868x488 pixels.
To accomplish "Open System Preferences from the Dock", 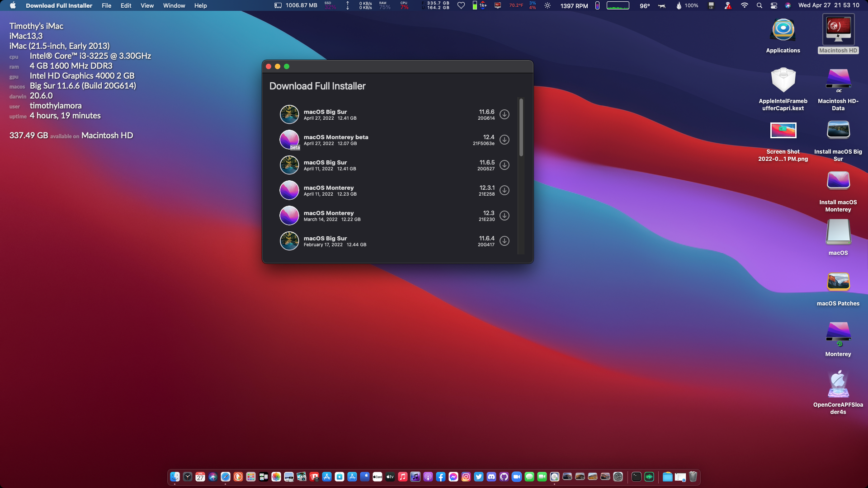I will click(x=618, y=477).
